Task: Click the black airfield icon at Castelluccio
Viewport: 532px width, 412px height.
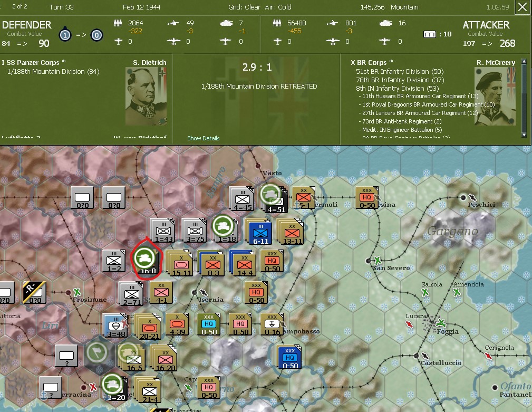Action: 425,356
